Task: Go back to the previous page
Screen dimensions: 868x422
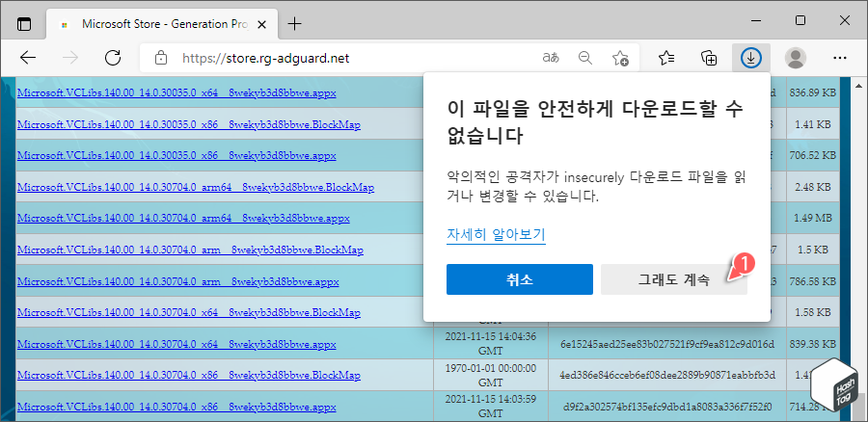Action: tap(28, 58)
